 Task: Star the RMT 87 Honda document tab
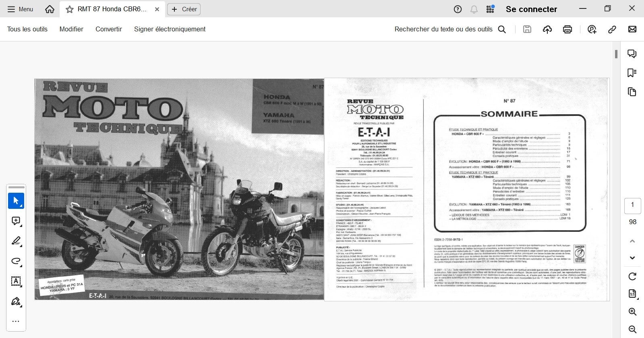[x=70, y=9]
